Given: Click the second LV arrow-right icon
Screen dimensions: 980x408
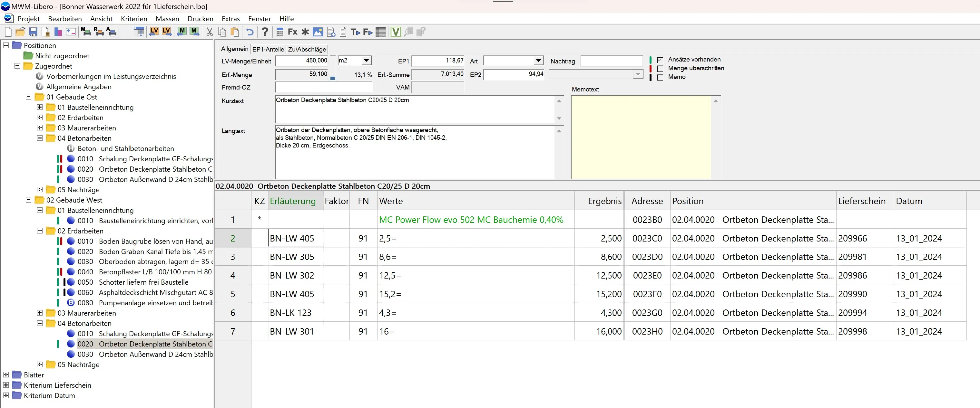Looking at the screenshot, I should [x=167, y=32].
